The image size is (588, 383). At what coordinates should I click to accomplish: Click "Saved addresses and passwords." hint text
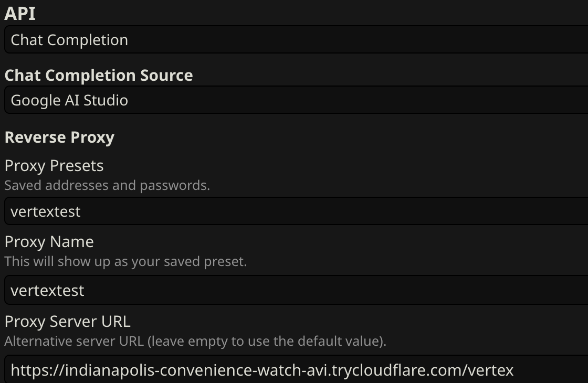[x=107, y=185]
